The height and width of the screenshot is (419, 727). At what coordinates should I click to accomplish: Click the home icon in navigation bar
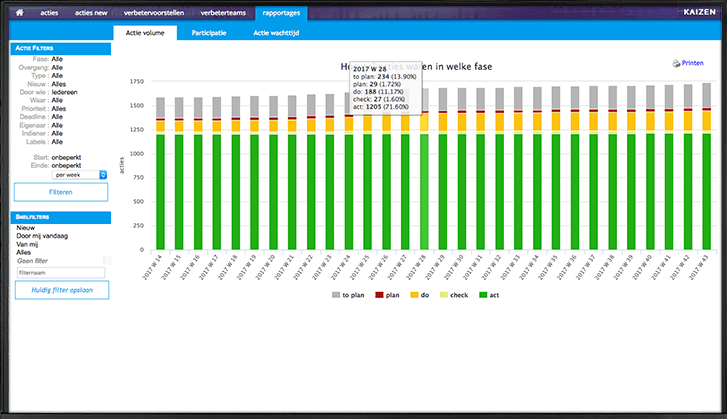click(x=19, y=13)
